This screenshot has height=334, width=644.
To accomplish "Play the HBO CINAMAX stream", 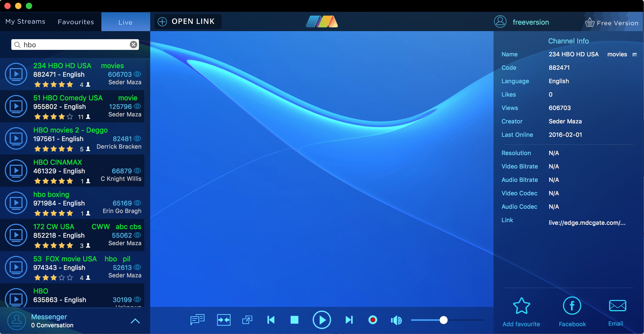I will point(16,171).
